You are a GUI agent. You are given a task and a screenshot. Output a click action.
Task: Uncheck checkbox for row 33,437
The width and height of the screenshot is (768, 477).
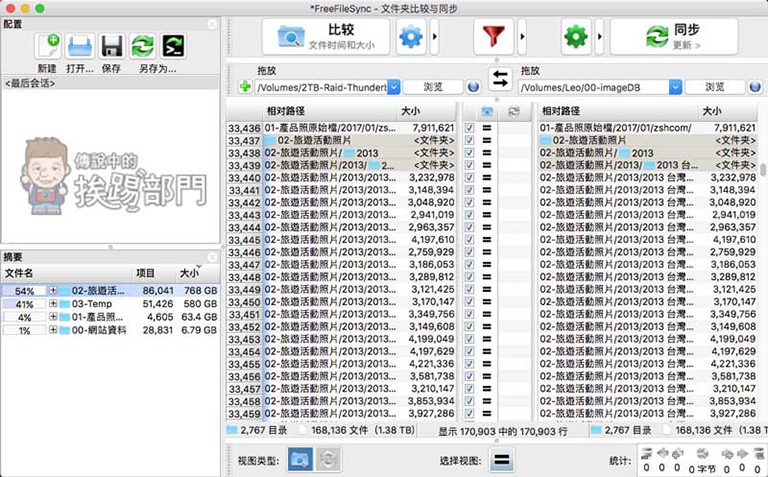[x=469, y=140]
